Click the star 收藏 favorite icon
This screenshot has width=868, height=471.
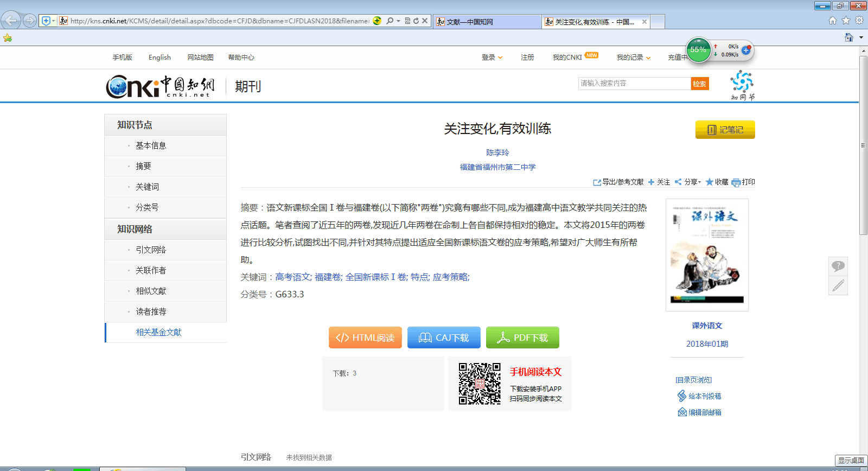[710, 182]
